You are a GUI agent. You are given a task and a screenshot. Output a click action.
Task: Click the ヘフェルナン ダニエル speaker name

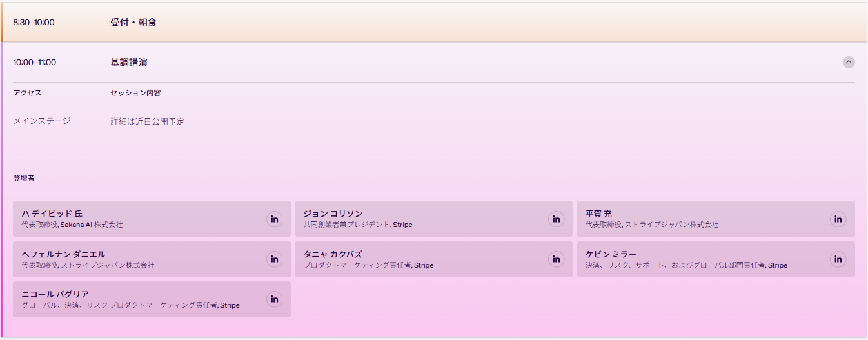point(63,254)
